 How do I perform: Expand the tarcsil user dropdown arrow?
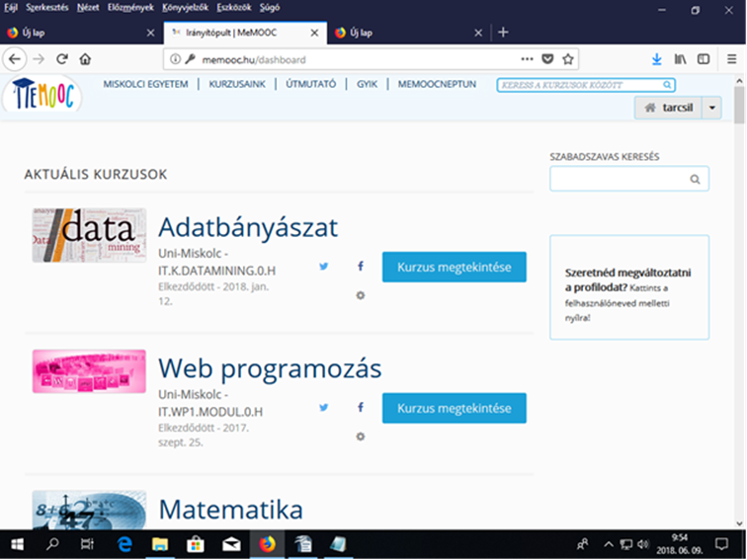tap(712, 108)
